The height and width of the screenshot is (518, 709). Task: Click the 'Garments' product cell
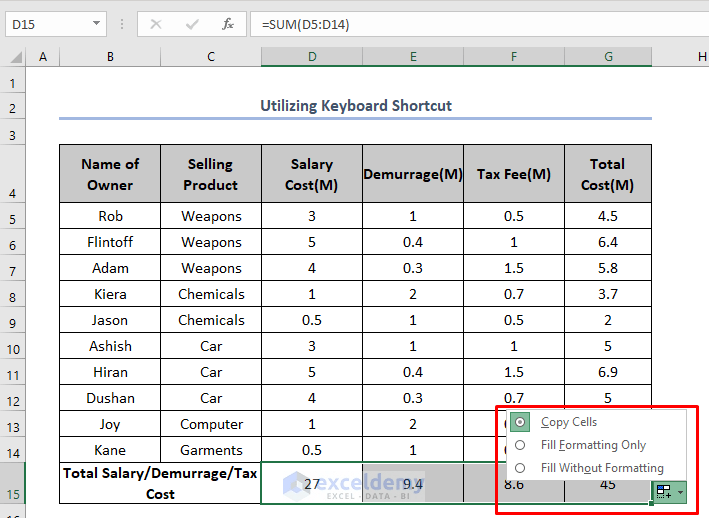[x=211, y=450]
